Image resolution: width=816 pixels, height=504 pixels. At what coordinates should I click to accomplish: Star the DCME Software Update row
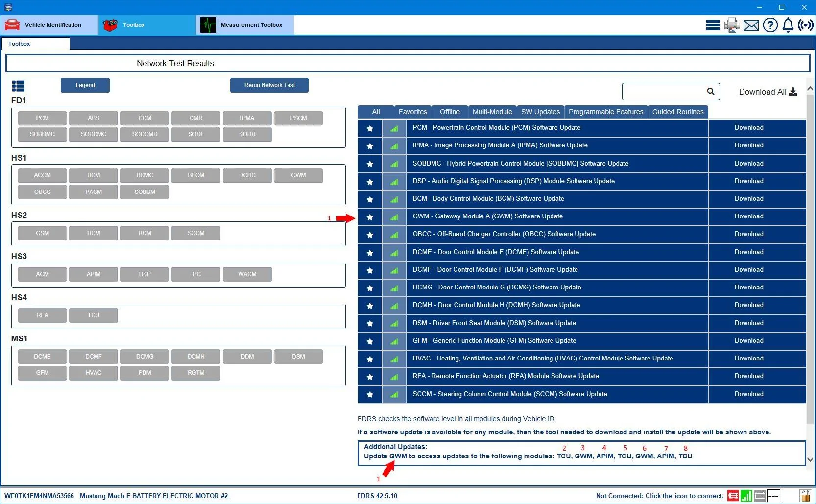(370, 253)
